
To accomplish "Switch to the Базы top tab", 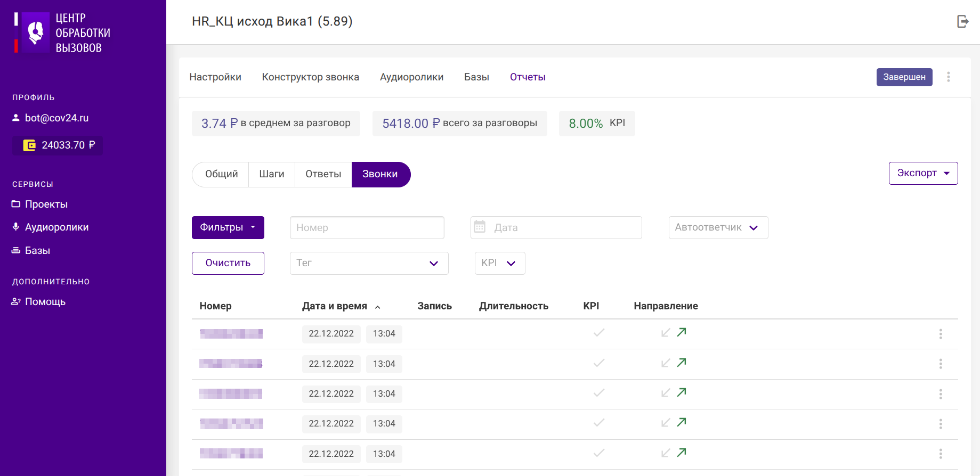I will (476, 77).
